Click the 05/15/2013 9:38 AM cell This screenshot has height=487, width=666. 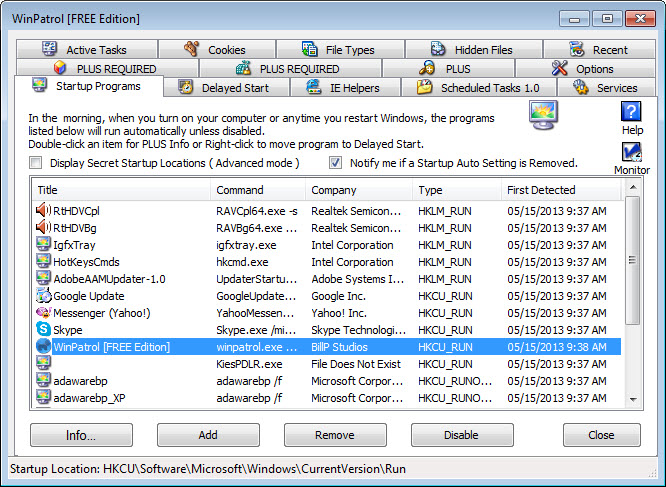pos(556,347)
